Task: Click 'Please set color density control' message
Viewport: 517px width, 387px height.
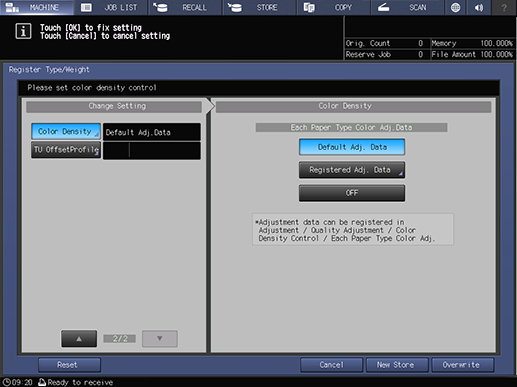Action: (92, 88)
